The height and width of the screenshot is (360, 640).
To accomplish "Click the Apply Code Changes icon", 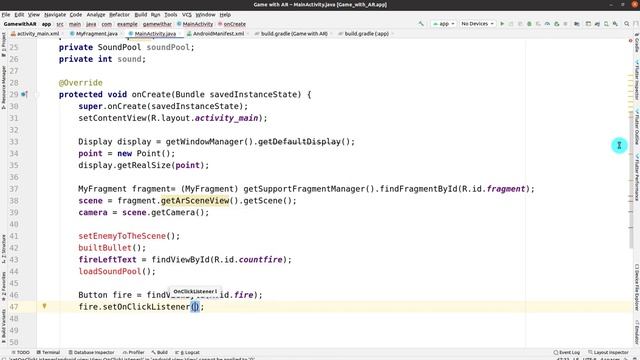I will [520, 24].
